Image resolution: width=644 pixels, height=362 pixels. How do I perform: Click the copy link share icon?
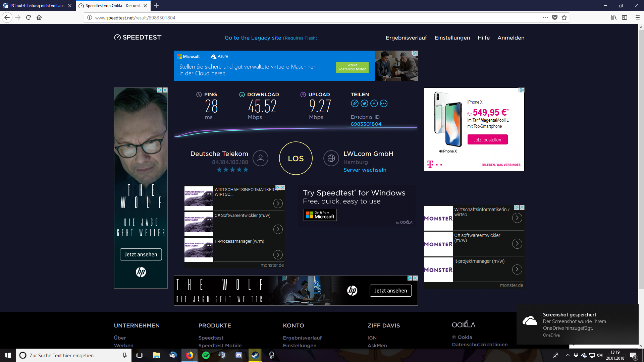355,104
